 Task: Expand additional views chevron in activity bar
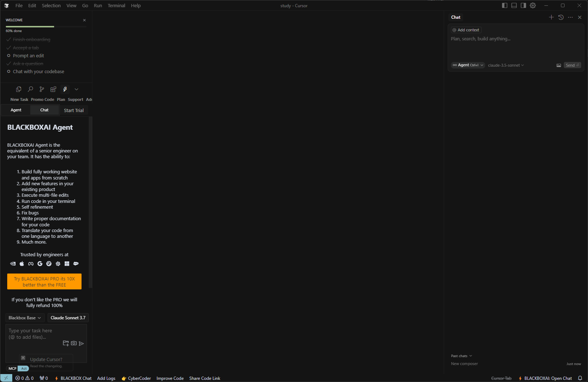pyautogui.click(x=76, y=89)
